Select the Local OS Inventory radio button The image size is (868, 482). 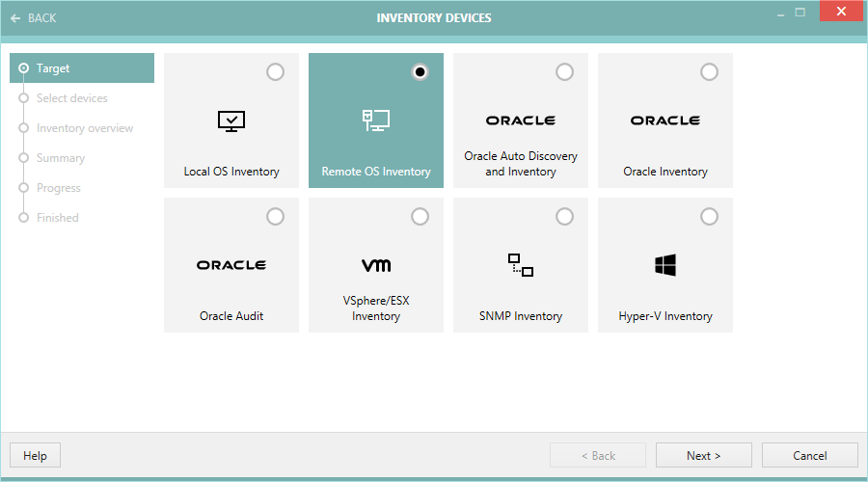pyautogui.click(x=275, y=72)
